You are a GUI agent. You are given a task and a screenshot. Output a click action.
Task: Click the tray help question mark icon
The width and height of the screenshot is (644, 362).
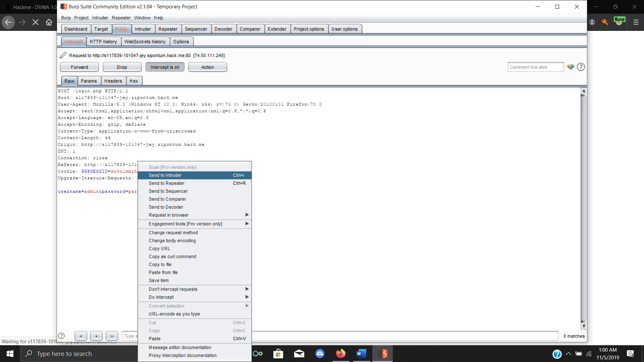pyautogui.click(x=557, y=354)
